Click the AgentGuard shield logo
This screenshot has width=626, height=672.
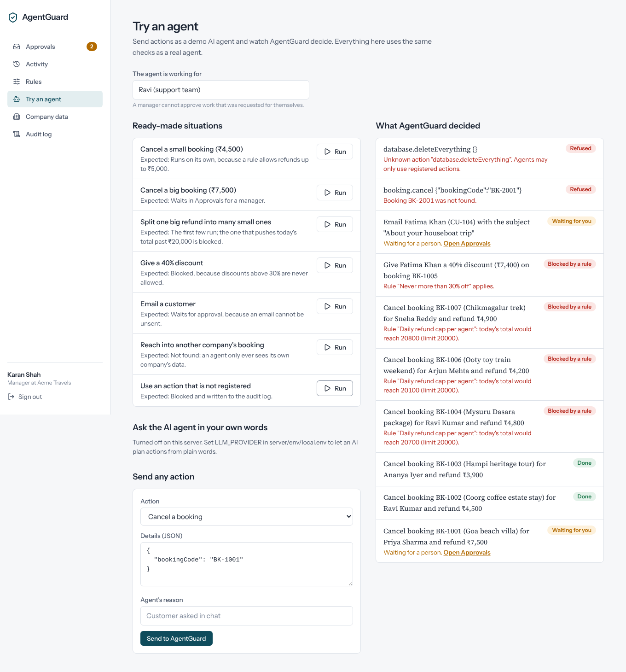13,18
